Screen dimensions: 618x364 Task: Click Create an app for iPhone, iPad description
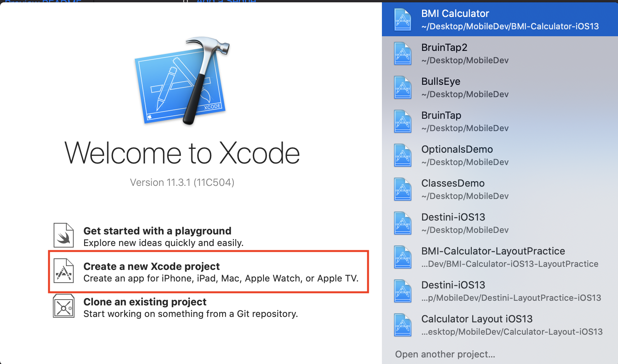[221, 278]
